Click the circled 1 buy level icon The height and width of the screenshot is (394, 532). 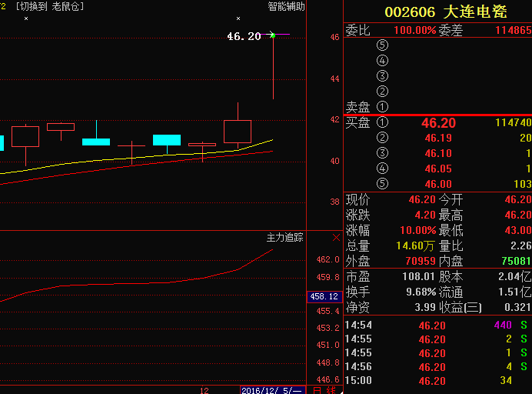pos(382,122)
